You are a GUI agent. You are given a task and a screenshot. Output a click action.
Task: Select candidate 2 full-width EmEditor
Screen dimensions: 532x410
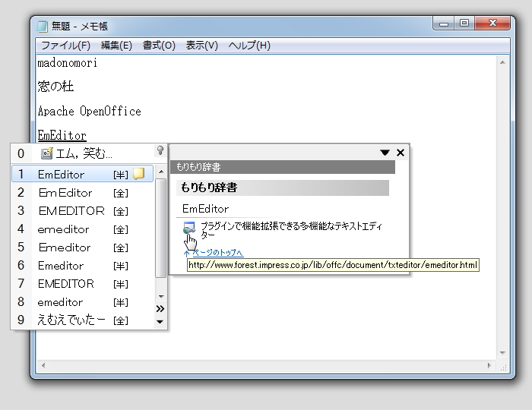point(83,192)
